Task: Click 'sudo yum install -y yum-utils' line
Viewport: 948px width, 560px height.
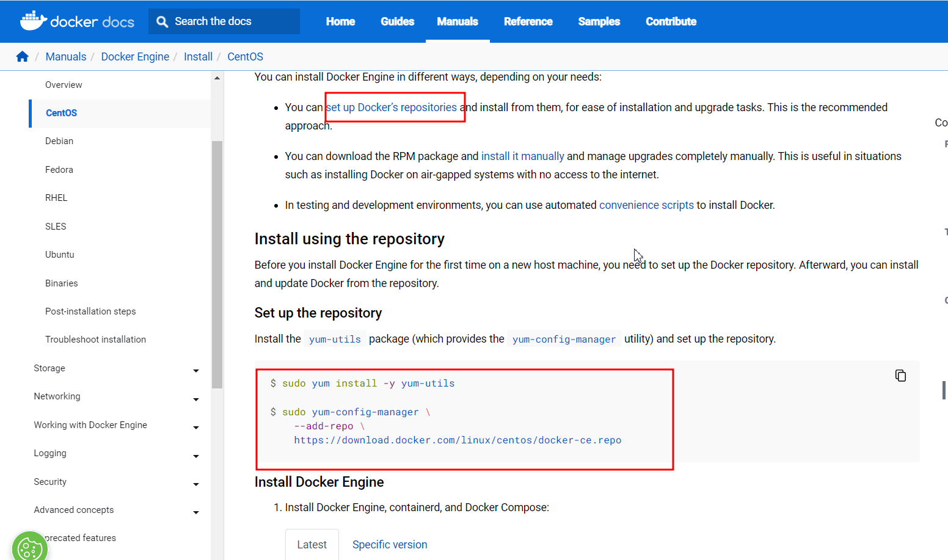Action: 362,384
